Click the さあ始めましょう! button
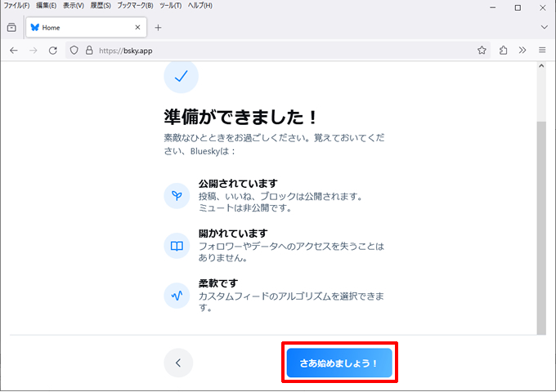The height and width of the screenshot is (392, 556). 339,363
